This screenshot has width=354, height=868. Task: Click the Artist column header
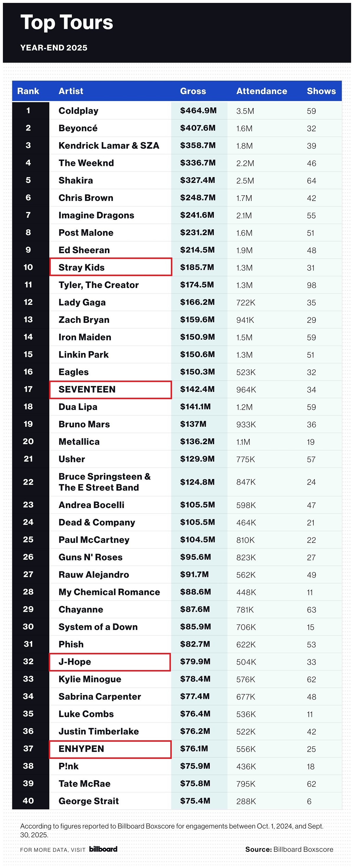click(71, 91)
